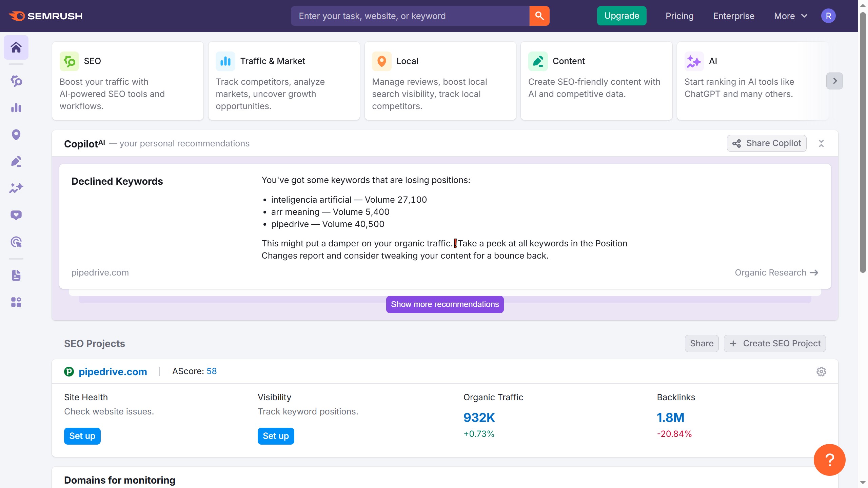Open the AI toolkit card title

coord(713,61)
